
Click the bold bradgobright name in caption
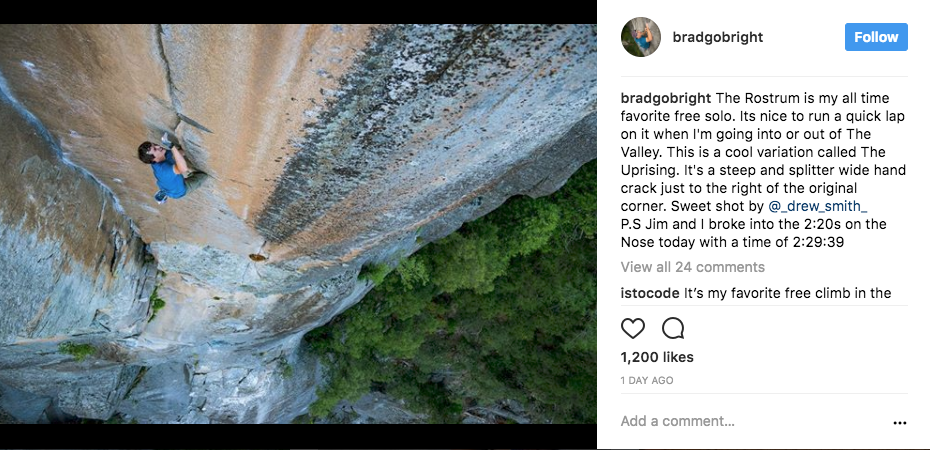click(x=666, y=98)
